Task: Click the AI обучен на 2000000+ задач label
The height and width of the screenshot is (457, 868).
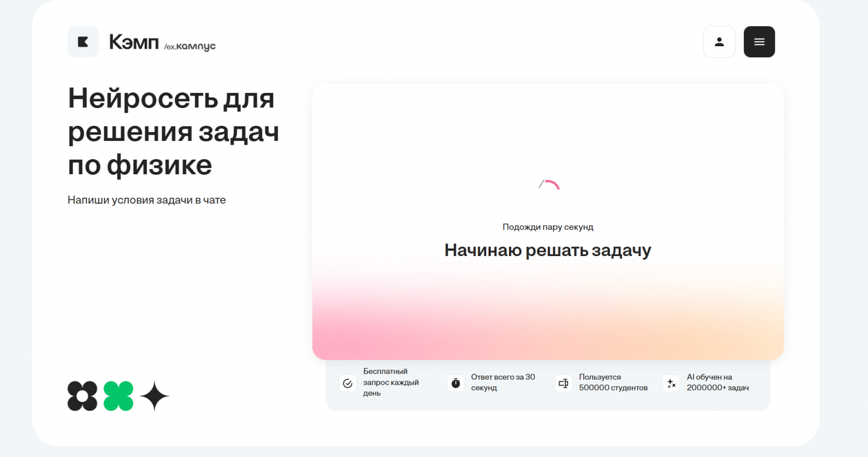Action: pyautogui.click(x=718, y=382)
